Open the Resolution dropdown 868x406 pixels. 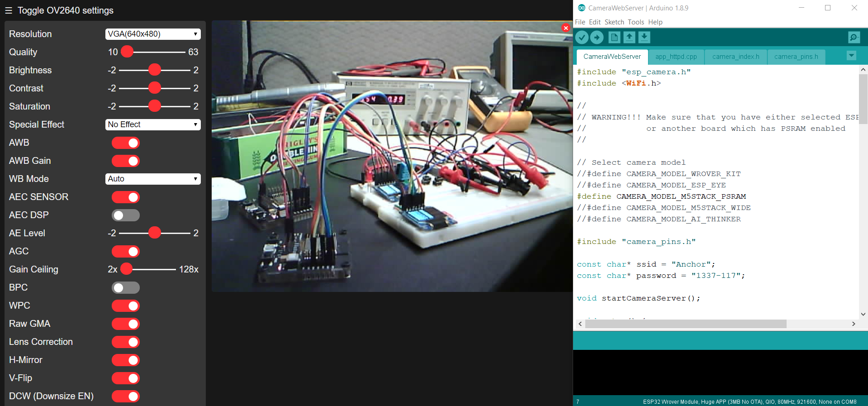pyautogui.click(x=153, y=34)
